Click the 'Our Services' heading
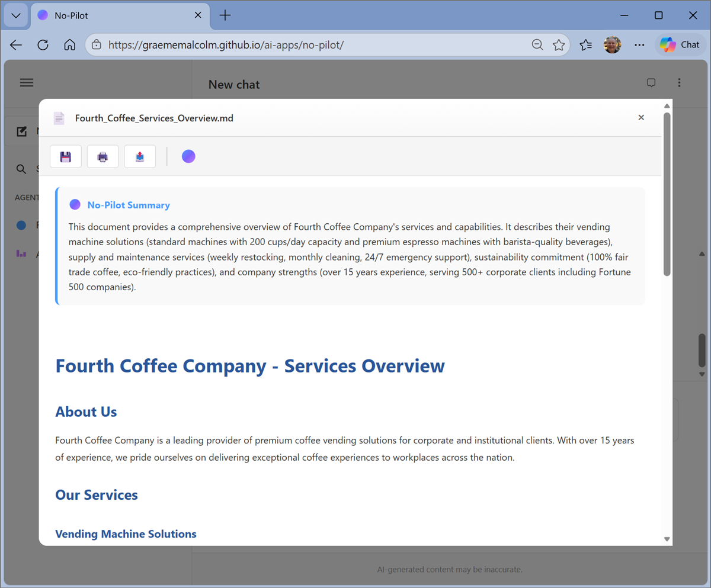Image resolution: width=711 pixels, height=588 pixels. pyautogui.click(x=97, y=495)
